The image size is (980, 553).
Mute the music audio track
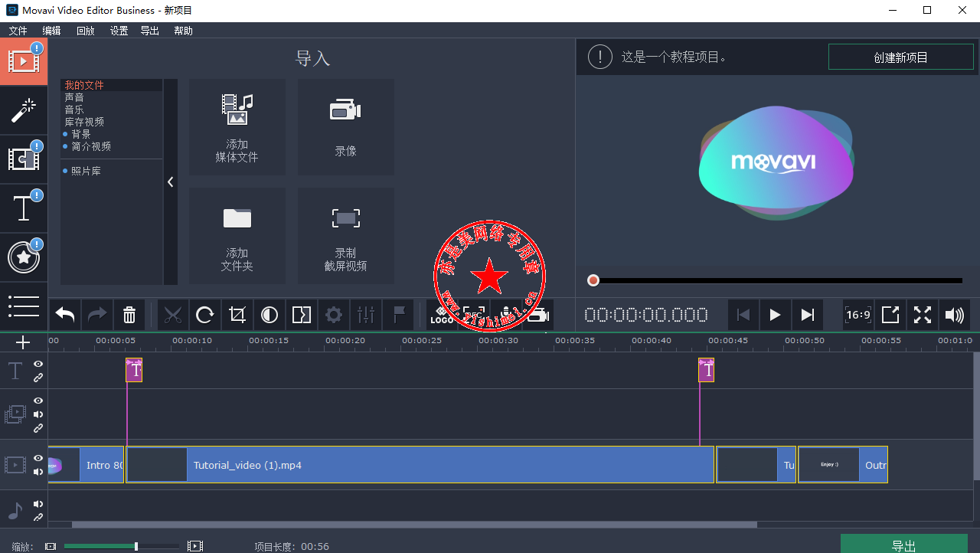(x=38, y=504)
